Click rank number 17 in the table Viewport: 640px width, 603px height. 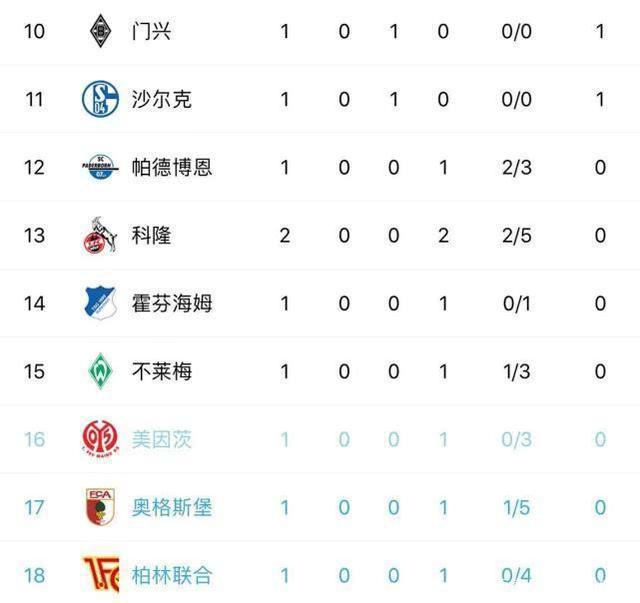[x=35, y=507]
